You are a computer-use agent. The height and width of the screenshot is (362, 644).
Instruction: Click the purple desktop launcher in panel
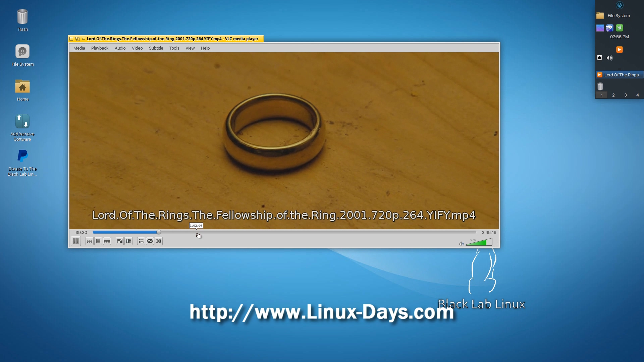pyautogui.click(x=600, y=28)
